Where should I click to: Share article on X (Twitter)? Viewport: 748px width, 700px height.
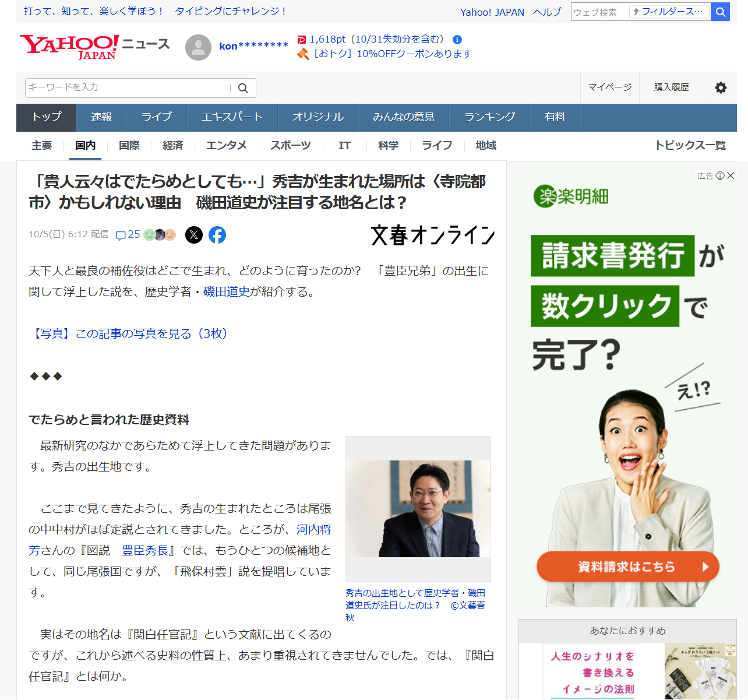point(194,235)
